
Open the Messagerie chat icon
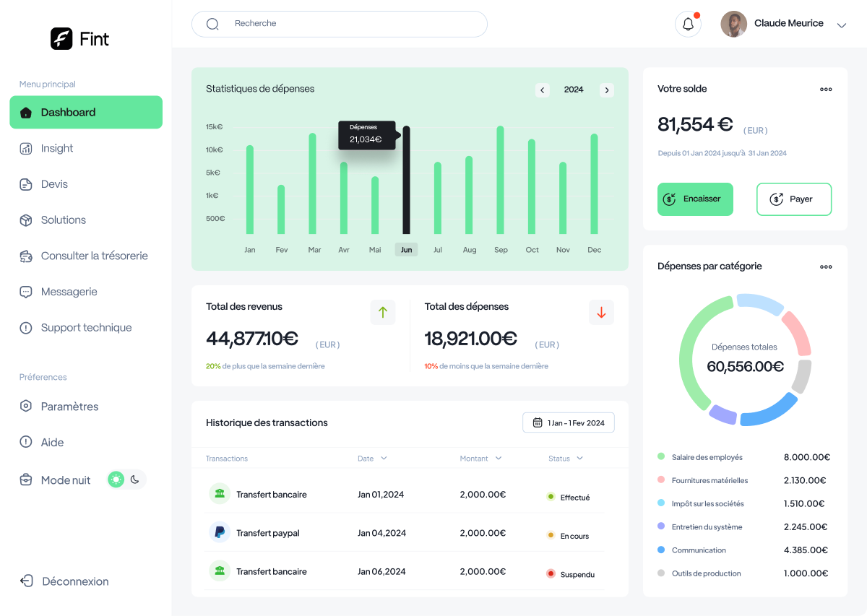point(26,292)
